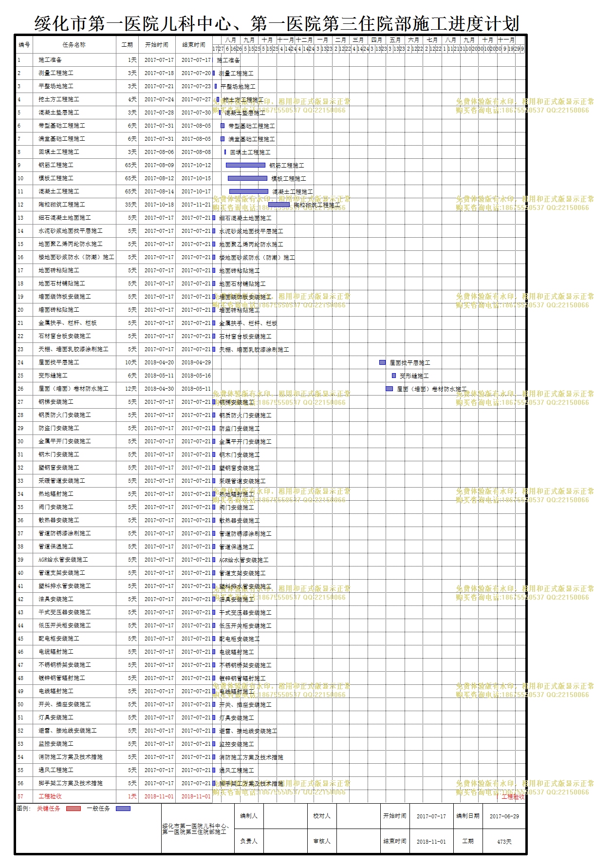Click the 七月 month header in the timeline
The image size is (594, 868).
(432, 40)
